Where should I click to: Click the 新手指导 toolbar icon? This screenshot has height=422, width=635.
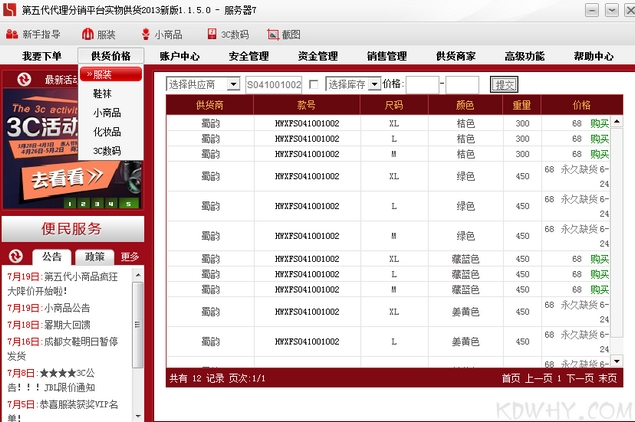click(x=13, y=34)
